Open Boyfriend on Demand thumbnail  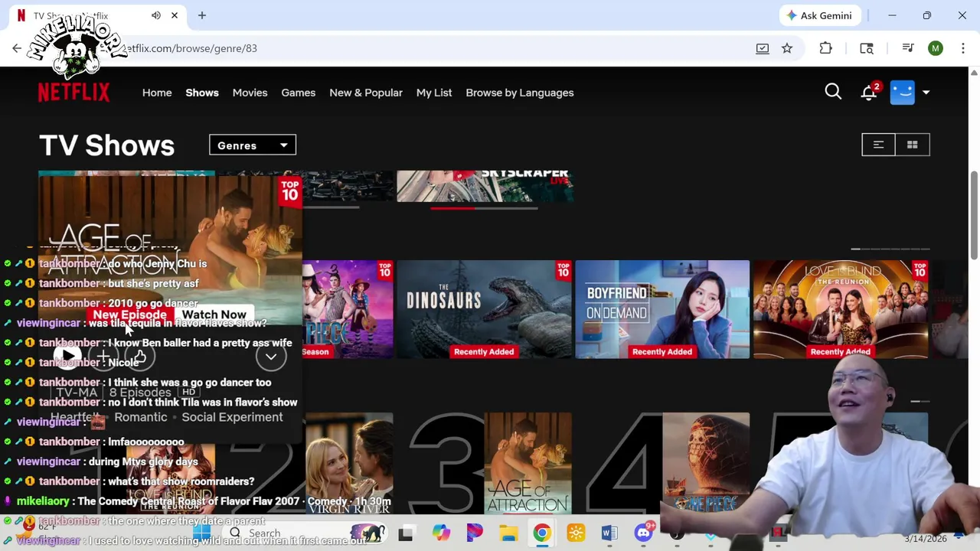point(662,309)
